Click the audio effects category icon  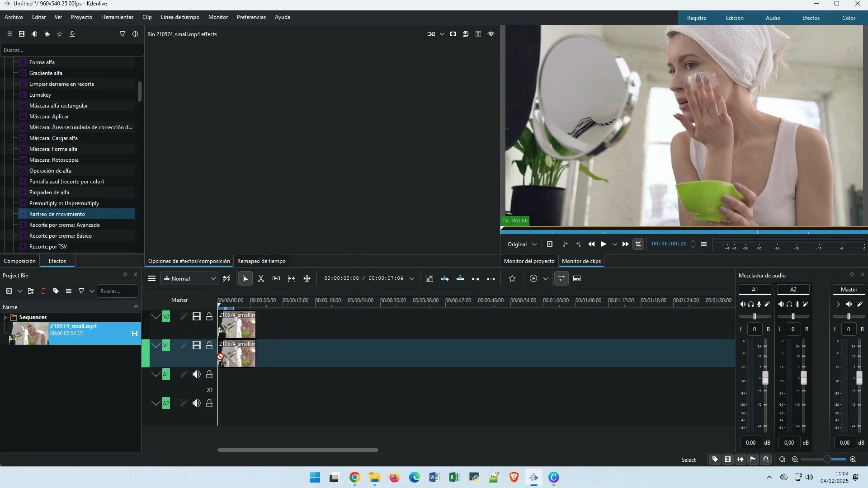[x=34, y=34]
